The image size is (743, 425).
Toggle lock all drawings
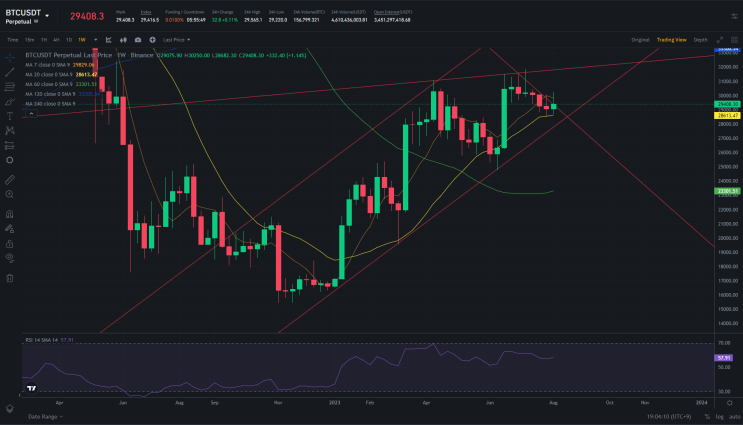(x=9, y=244)
